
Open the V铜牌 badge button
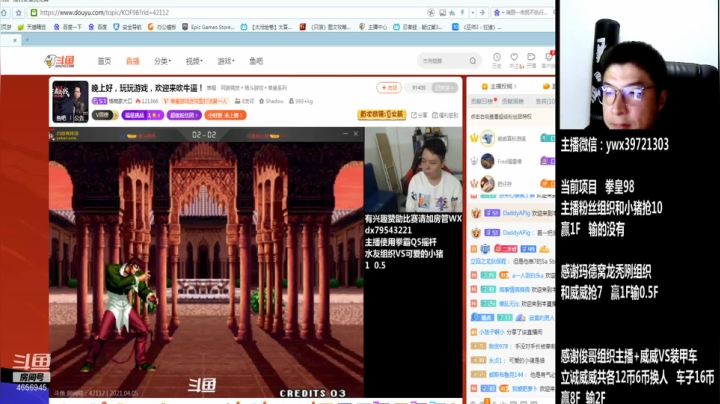pos(104,115)
